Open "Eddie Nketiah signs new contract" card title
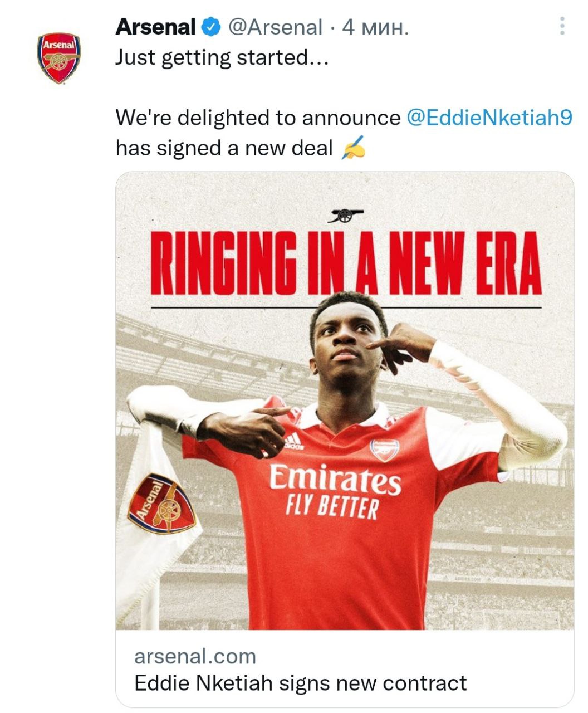This screenshot has height=713, width=588. [x=301, y=683]
